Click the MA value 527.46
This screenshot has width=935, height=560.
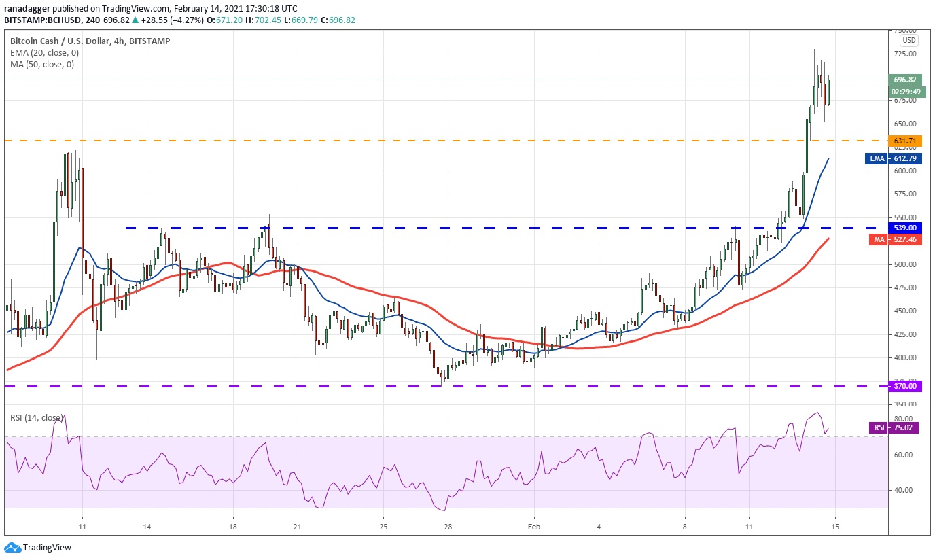[x=905, y=239]
